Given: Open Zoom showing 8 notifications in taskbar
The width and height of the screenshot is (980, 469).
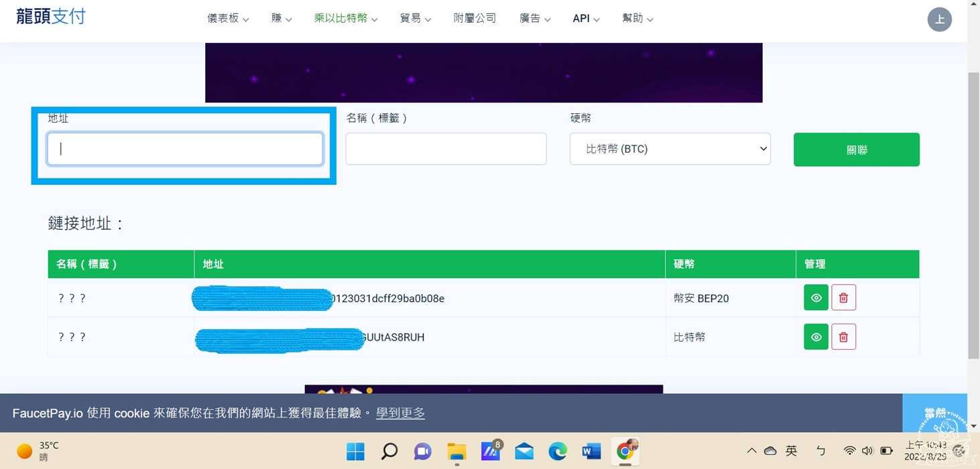Looking at the screenshot, I should (x=490, y=451).
